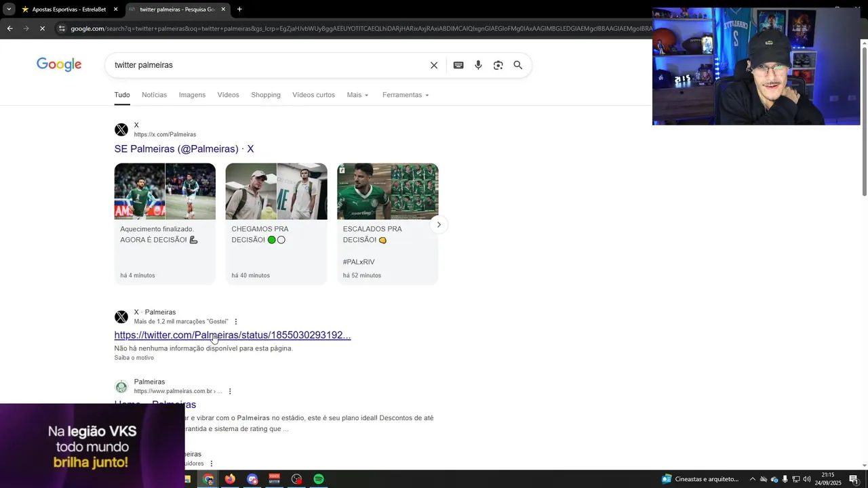This screenshot has height=488, width=868.
Task: Open the twitter.com/Palmeiras/status link
Action: coord(233,335)
